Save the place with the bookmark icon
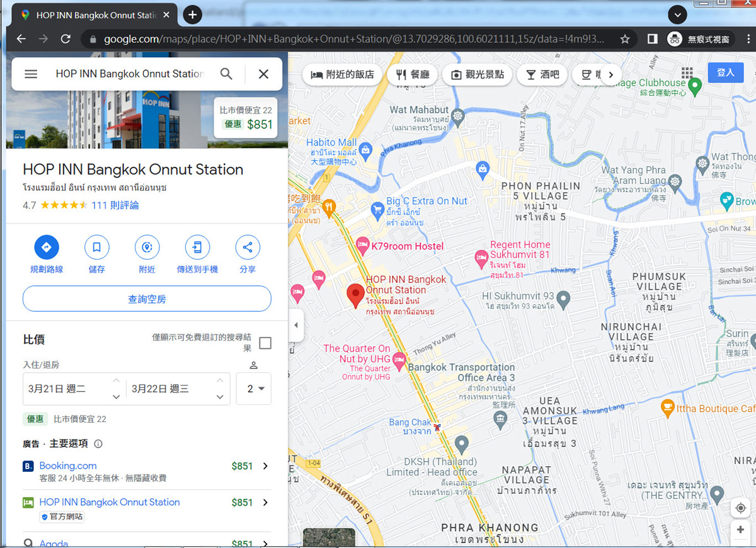This screenshot has height=548, width=756. [x=96, y=248]
